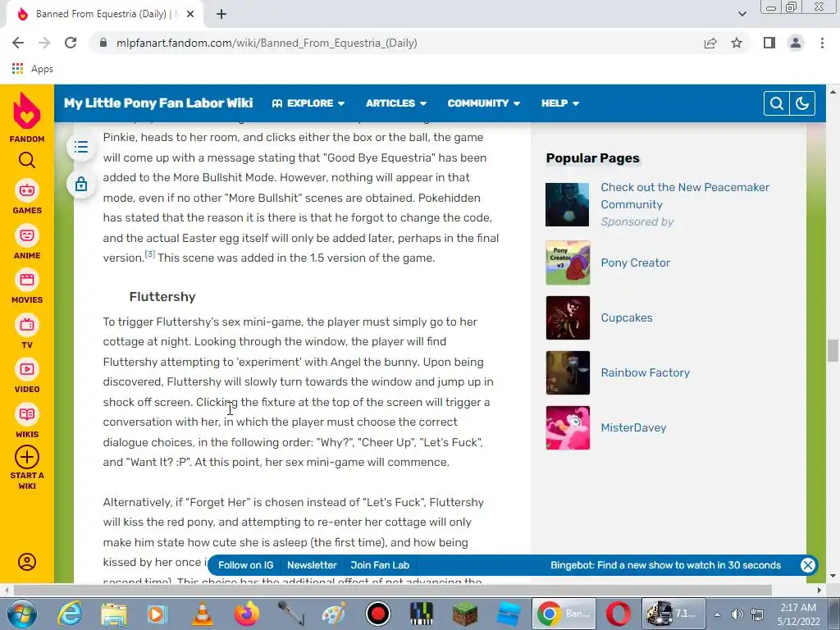The image size is (840, 630).
Task: Open the Cupcakes page link
Action: (x=626, y=317)
